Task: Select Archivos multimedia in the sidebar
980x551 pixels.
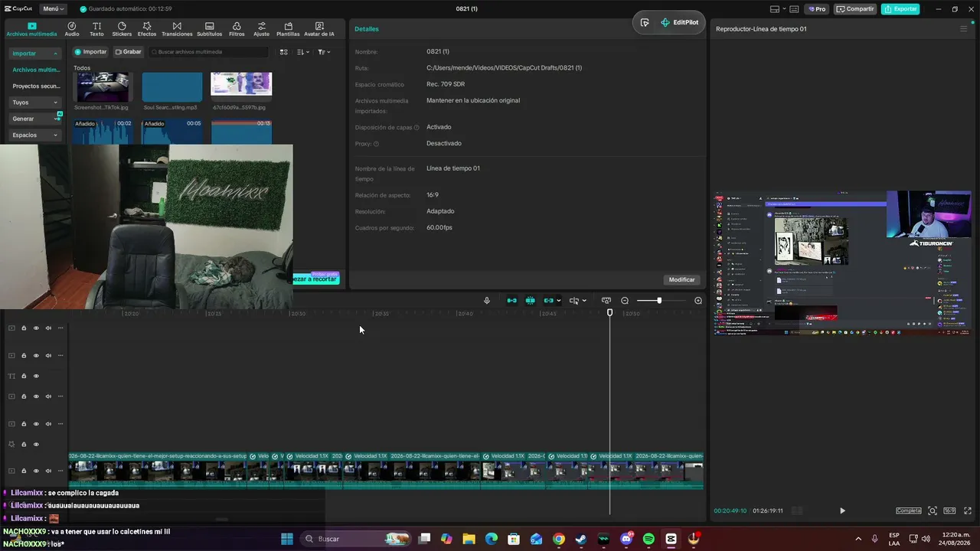Action: (36, 70)
